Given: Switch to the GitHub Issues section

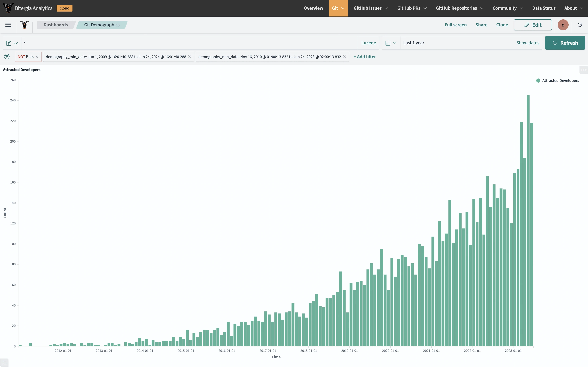Looking at the screenshot, I should [371, 8].
